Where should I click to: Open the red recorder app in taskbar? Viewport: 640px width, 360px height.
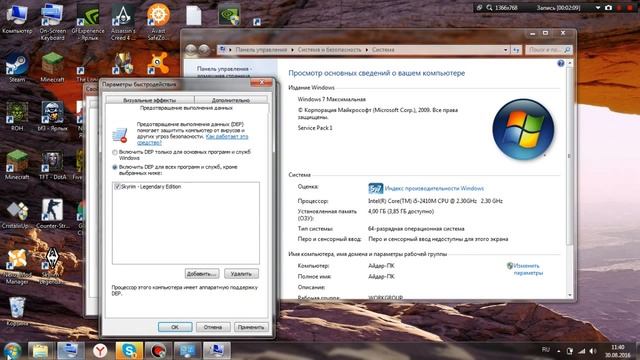coord(159,351)
